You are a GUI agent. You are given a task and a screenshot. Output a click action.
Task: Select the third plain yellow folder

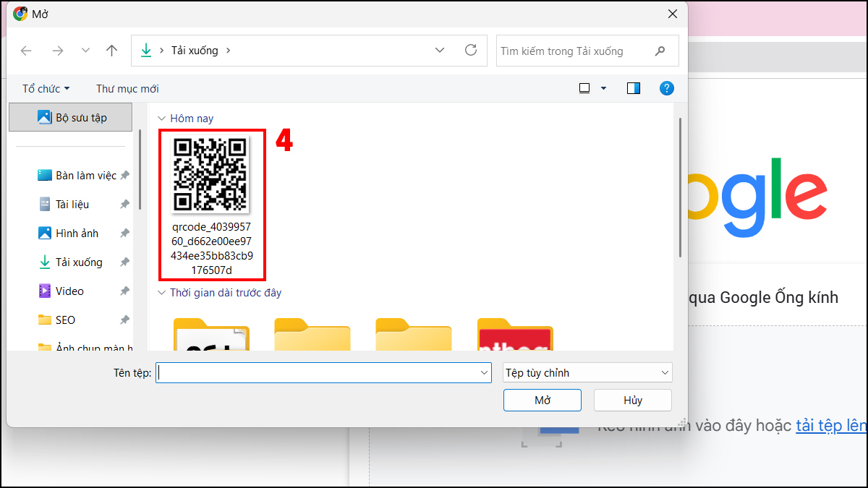pyautogui.click(x=414, y=335)
